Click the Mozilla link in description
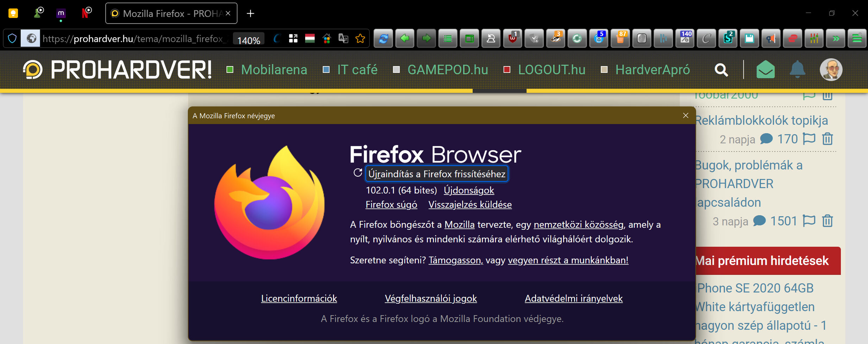This screenshot has width=868, height=344. pyautogui.click(x=459, y=225)
